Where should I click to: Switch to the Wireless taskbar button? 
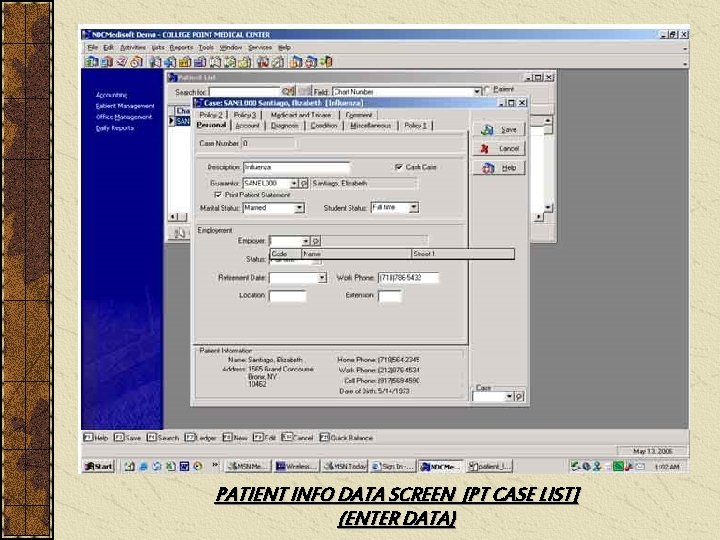tap(296, 467)
